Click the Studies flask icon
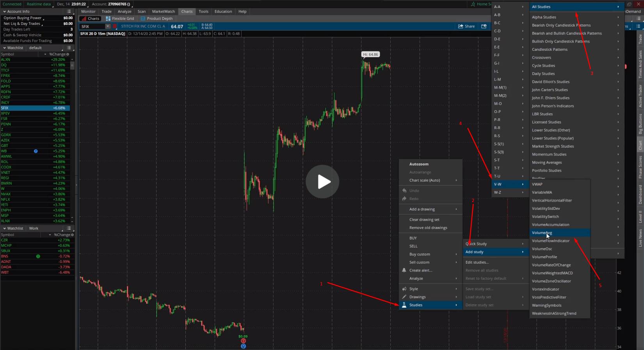Image resolution: width=644 pixels, height=350 pixels. (x=404, y=305)
